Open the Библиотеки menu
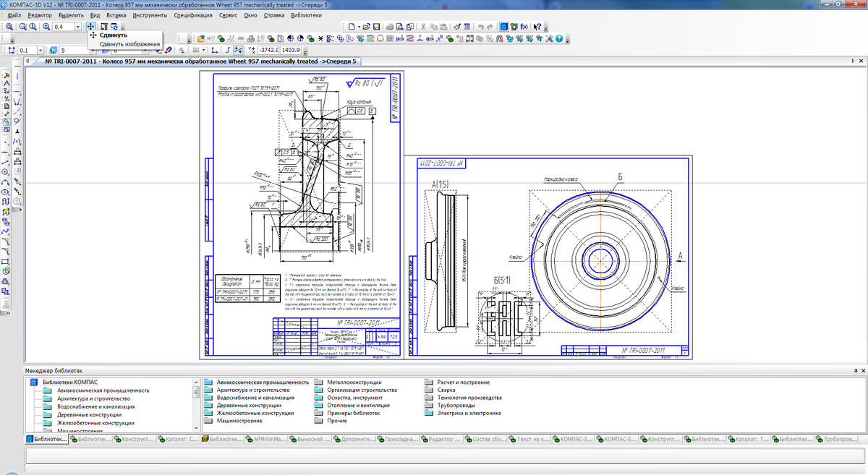The width and height of the screenshot is (868, 475). pyautogui.click(x=306, y=14)
